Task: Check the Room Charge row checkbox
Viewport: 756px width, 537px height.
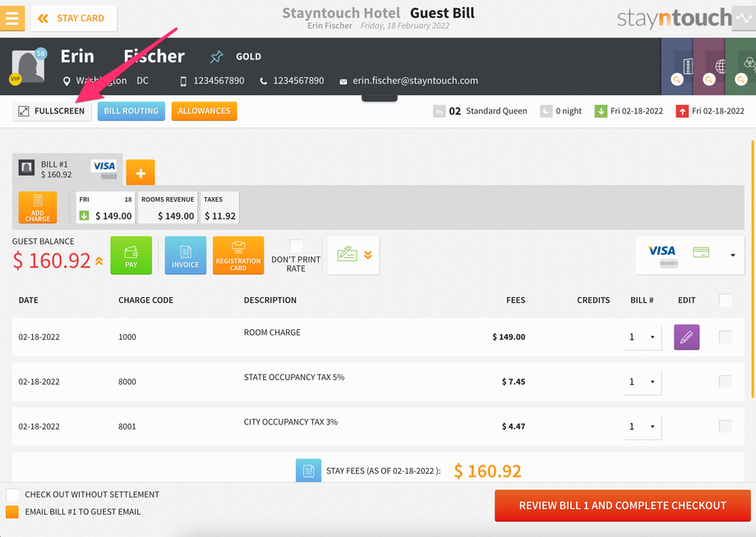Action: 725,337
